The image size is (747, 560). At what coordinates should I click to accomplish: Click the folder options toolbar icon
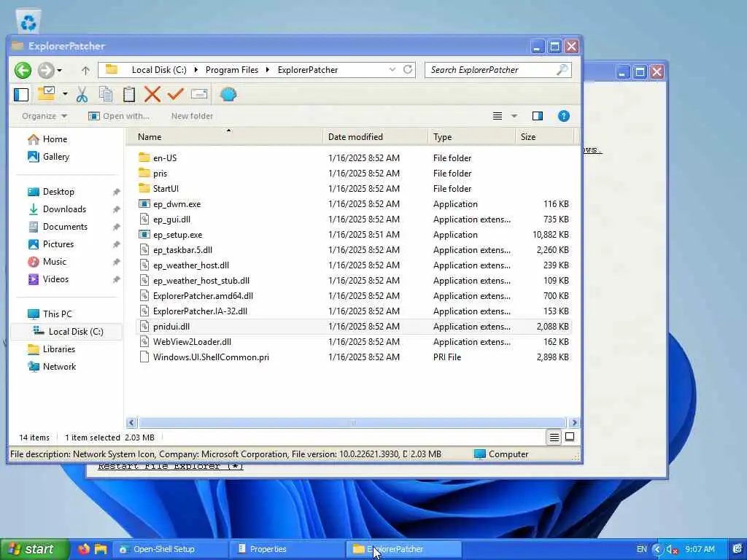click(46, 94)
